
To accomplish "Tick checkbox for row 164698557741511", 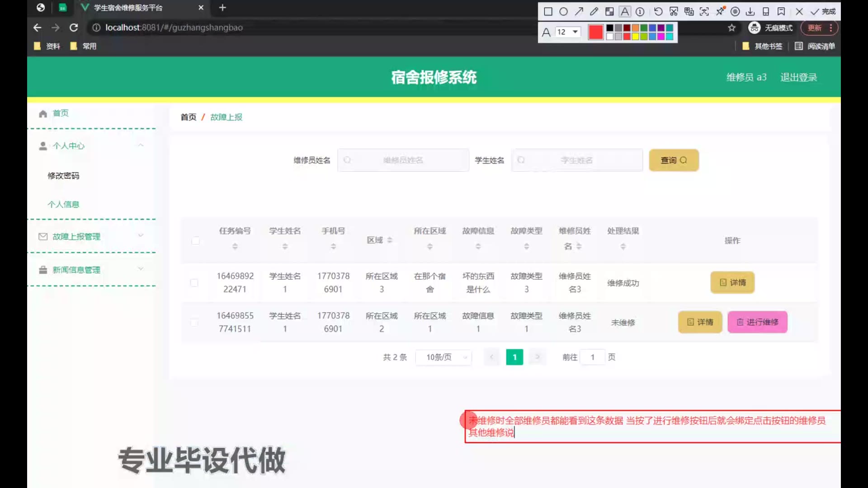I will (x=194, y=323).
